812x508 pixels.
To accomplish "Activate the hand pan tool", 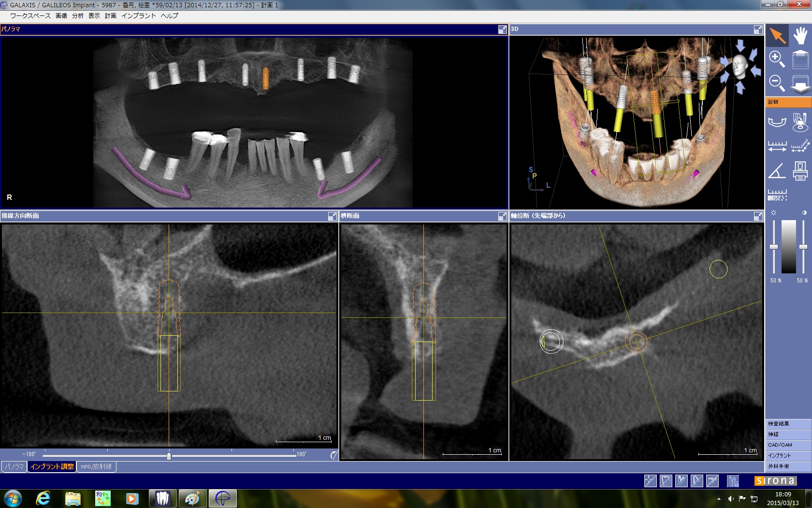I will point(800,36).
